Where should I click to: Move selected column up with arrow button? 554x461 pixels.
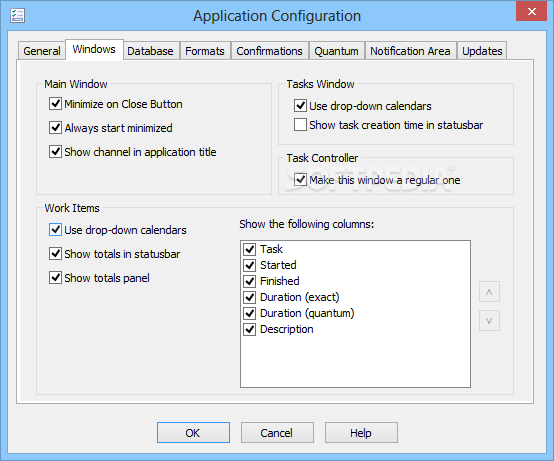[x=489, y=292]
